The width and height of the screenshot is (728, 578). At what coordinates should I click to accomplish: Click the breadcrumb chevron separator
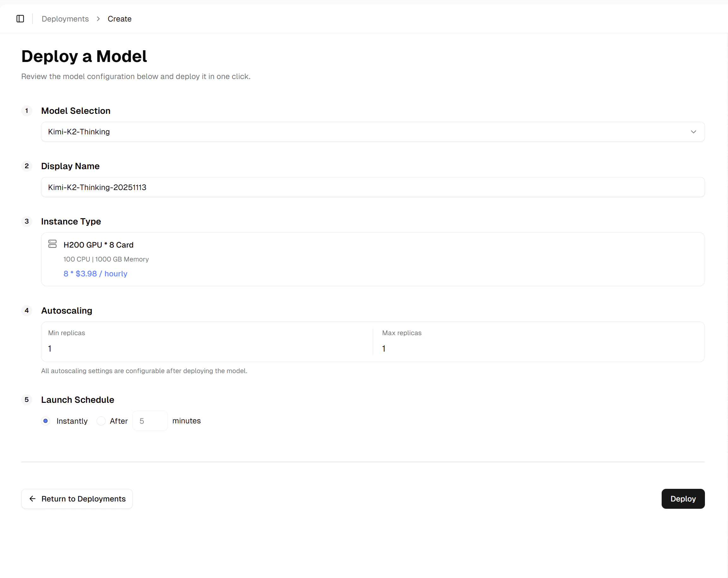click(98, 19)
